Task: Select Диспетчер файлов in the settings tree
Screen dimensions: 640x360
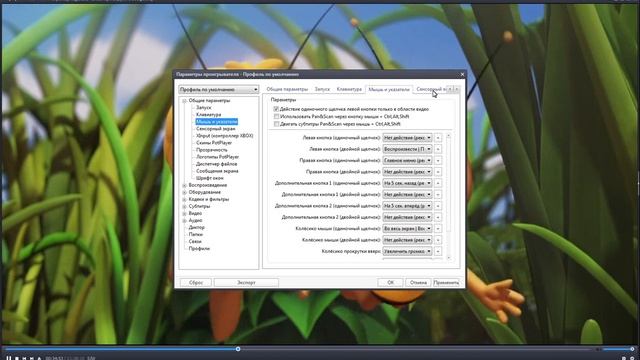Action: click(216, 164)
